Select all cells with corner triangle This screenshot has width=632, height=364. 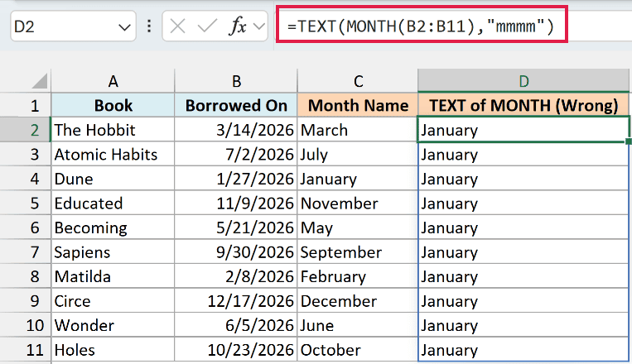(x=40, y=81)
